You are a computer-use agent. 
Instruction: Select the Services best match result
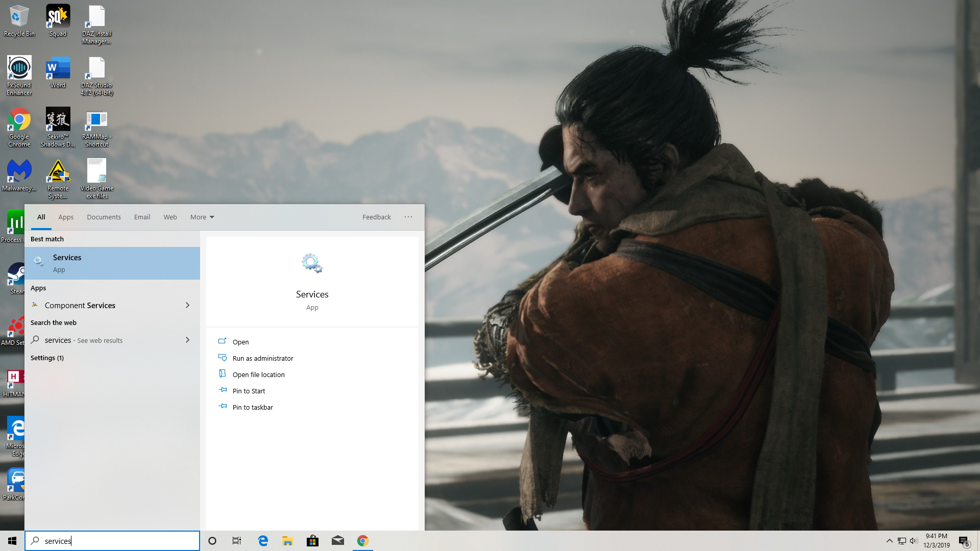[112, 263]
